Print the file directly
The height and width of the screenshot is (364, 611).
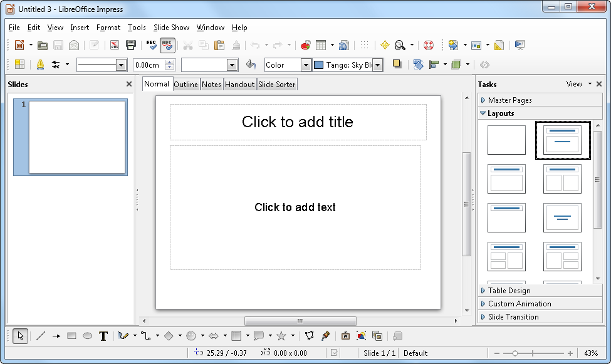(x=131, y=45)
